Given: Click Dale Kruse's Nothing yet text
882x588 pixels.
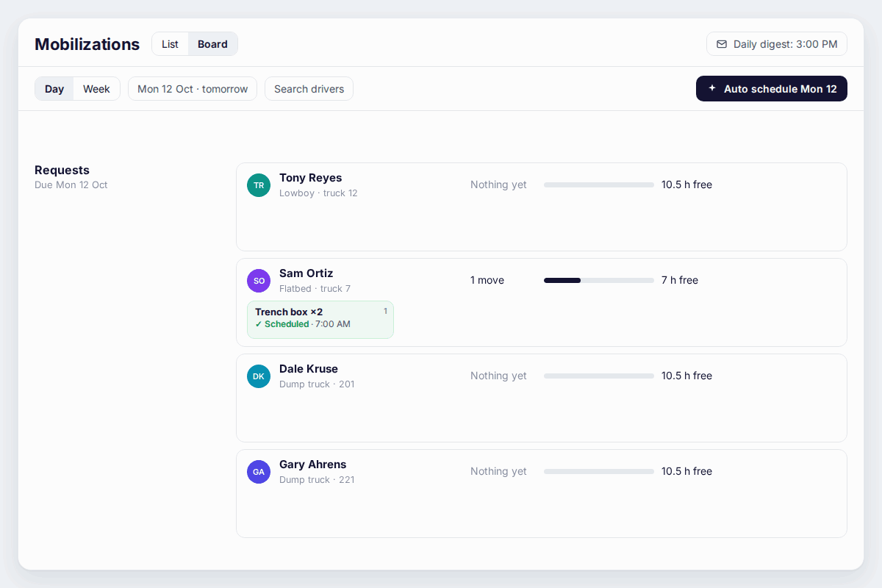Looking at the screenshot, I should point(498,376).
